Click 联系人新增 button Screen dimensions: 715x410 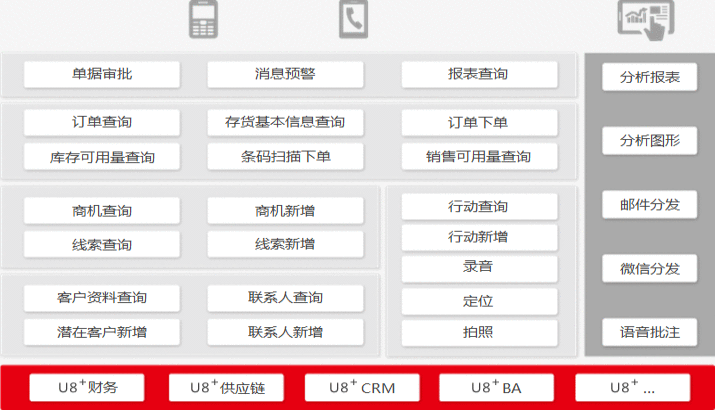coord(285,332)
